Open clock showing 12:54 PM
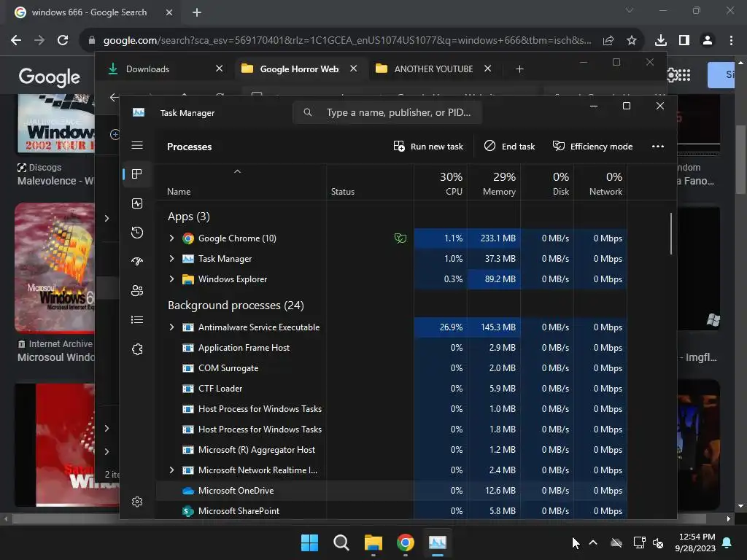Viewport: 747px width, 560px height. pos(695,542)
